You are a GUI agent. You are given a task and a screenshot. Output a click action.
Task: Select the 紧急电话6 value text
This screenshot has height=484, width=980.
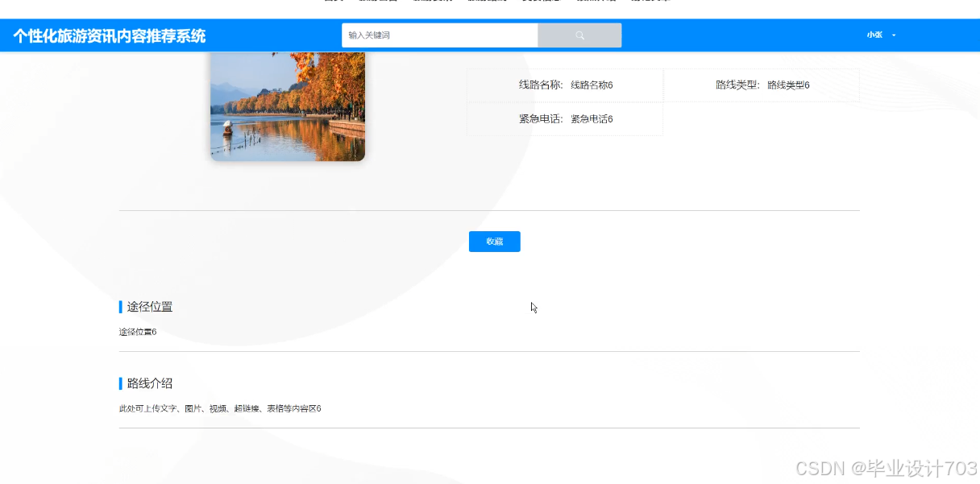(x=592, y=119)
